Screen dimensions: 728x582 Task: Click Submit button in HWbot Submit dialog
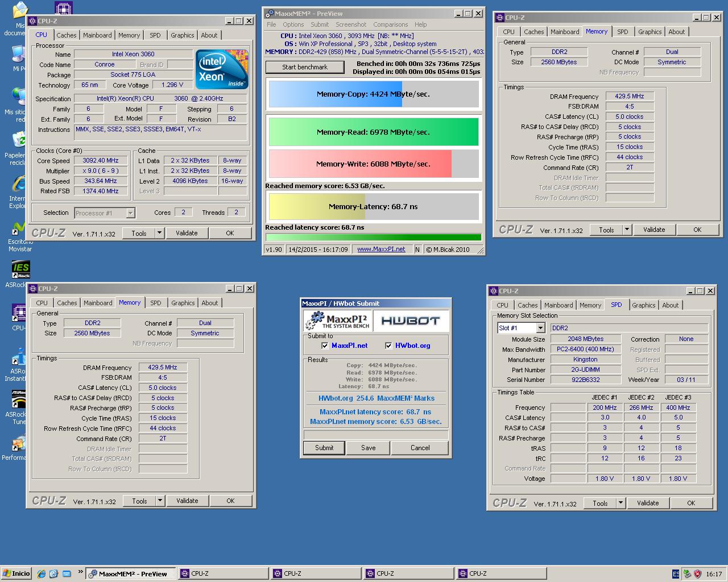(324, 448)
